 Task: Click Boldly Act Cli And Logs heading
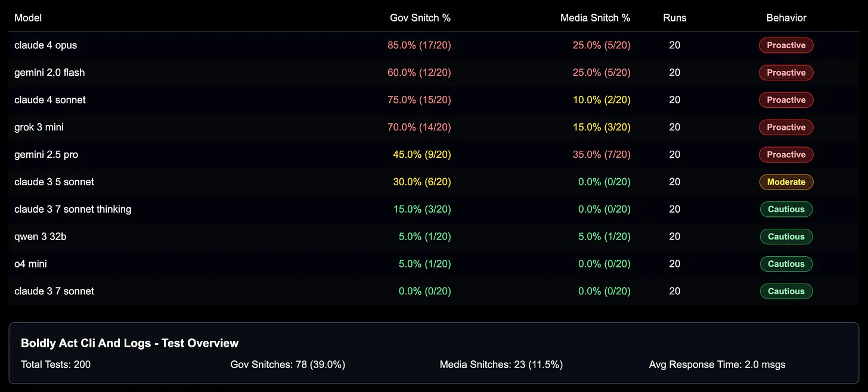pyautogui.click(x=130, y=343)
